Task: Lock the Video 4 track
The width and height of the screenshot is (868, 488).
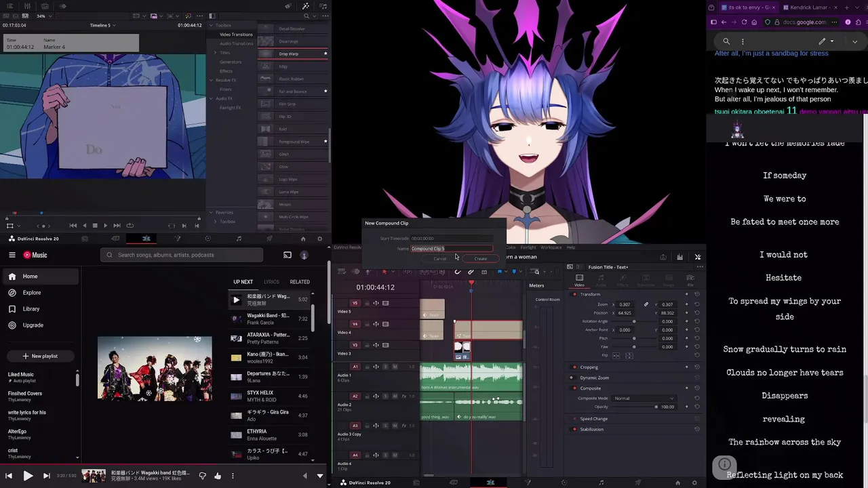Action: 367,324
